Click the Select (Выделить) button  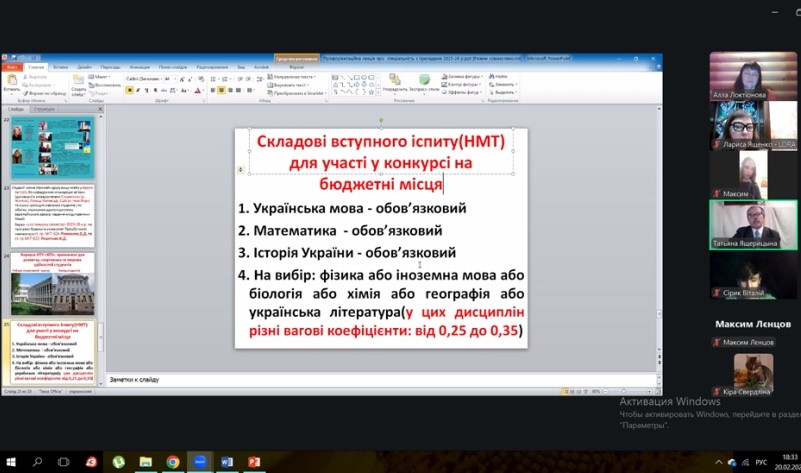tap(504, 92)
